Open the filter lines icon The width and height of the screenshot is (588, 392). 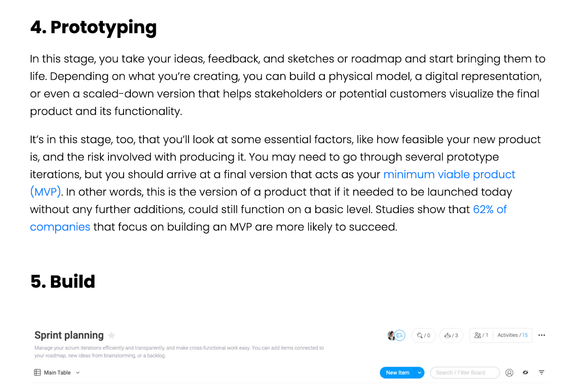point(541,373)
